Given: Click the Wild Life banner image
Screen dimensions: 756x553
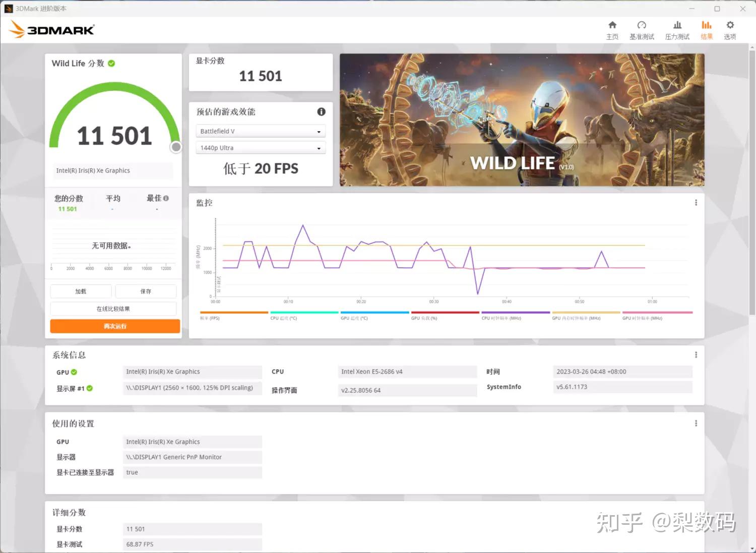Looking at the screenshot, I should 522,119.
